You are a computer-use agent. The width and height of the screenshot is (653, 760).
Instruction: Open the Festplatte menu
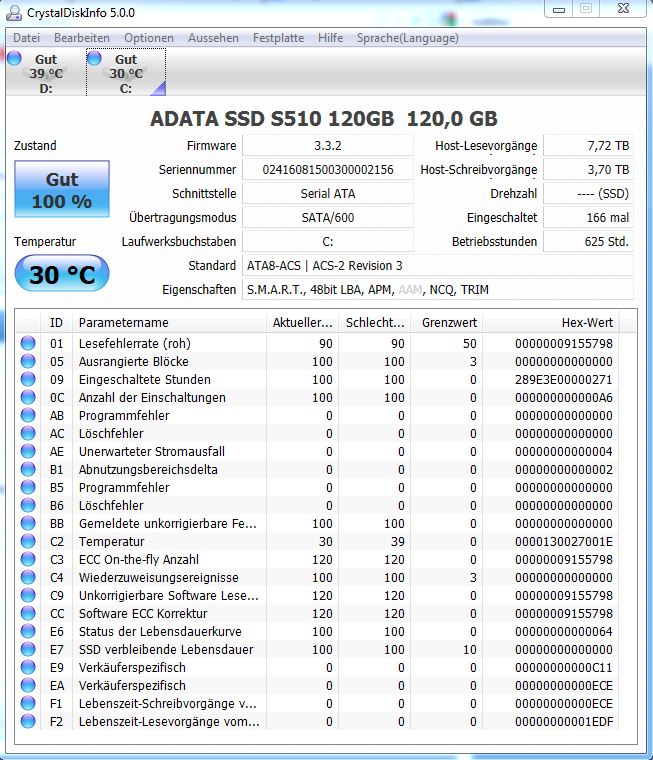tap(278, 38)
